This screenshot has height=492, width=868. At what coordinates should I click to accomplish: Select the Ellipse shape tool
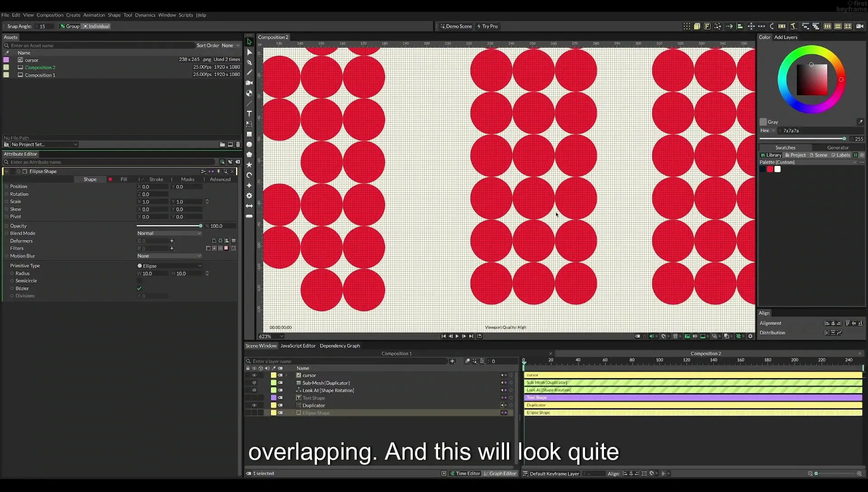(x=249, y=144)
